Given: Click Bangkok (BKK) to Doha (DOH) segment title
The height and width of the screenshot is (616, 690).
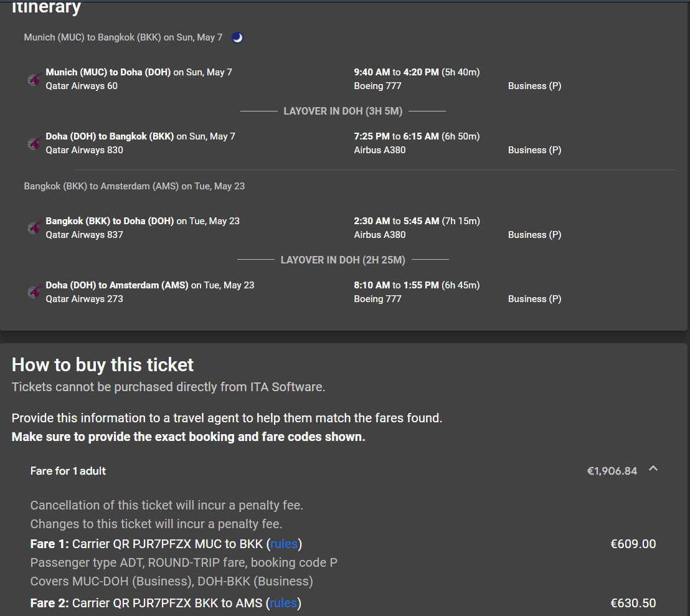Looking at the screenshot, I should (110, 221).
